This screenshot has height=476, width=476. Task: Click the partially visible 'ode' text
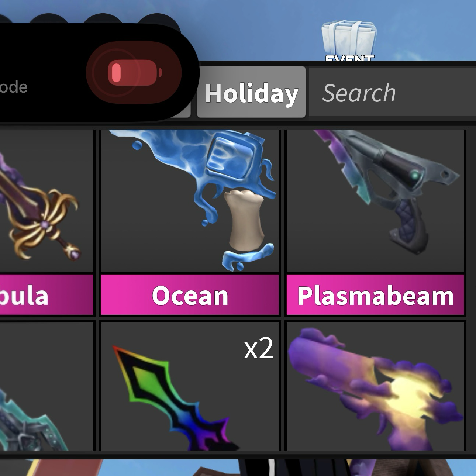[x=14, y=87]
